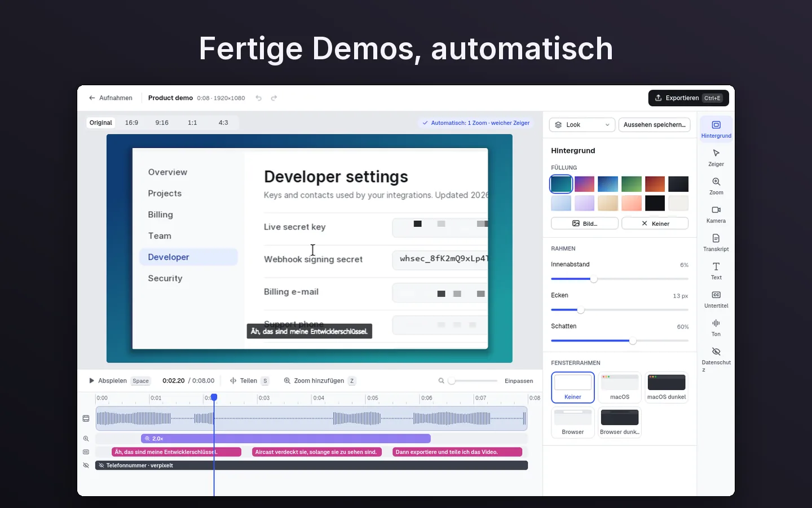Click the Automatisch zoom status toggle
Viewport: 812px width, 508px height.
click(476, 123)
